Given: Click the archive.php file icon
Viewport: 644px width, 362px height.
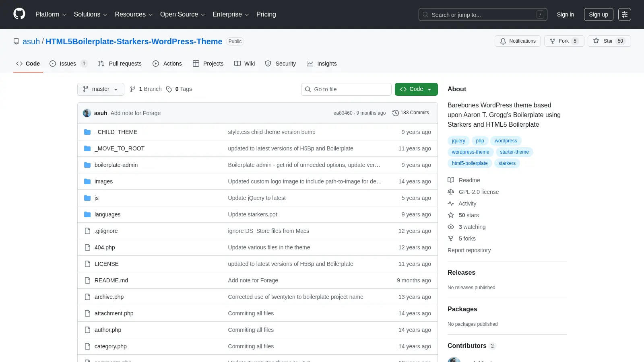Looking at the screenshot, I should click(x=87, y=297).
